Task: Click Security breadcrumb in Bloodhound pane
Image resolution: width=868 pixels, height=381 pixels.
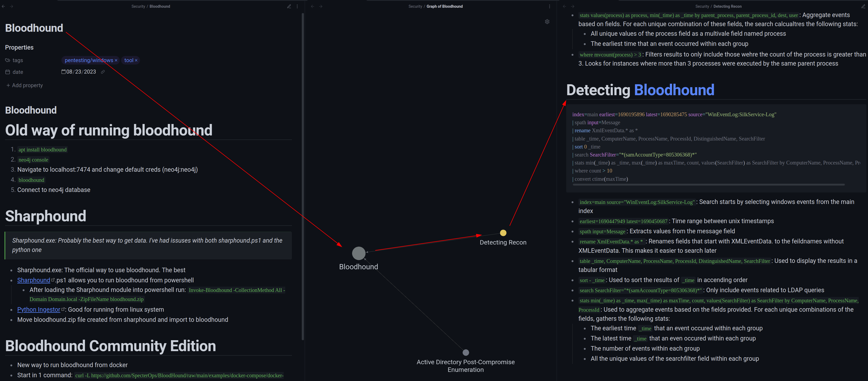Action: pyautogui.click(x=138, y=6)
